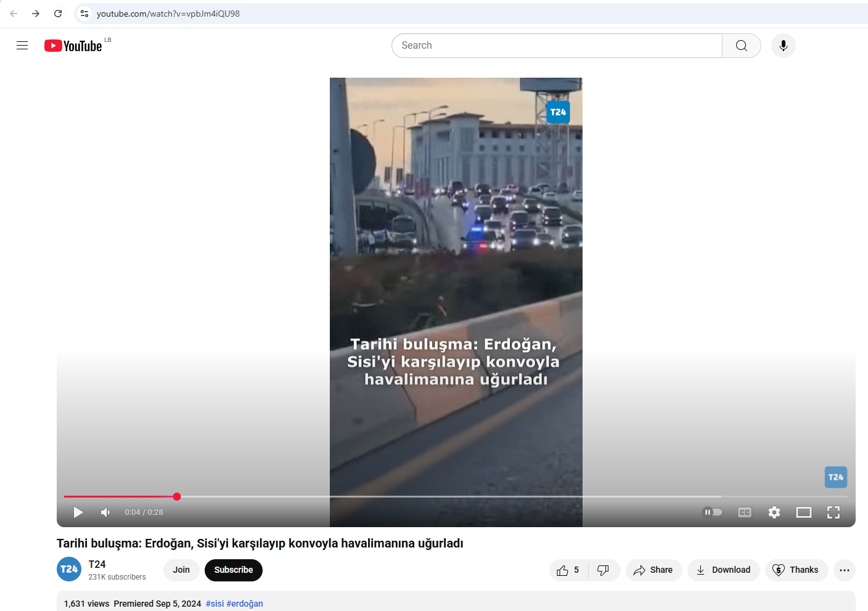Screen dimensions: 868x611
Task: Switch to theater mode
Action: pos(803,512)
